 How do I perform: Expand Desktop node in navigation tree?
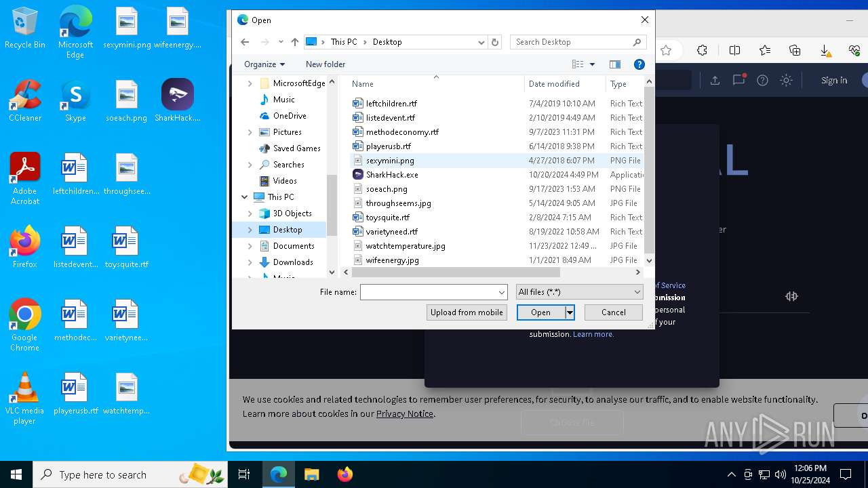(x=250, y=230)
